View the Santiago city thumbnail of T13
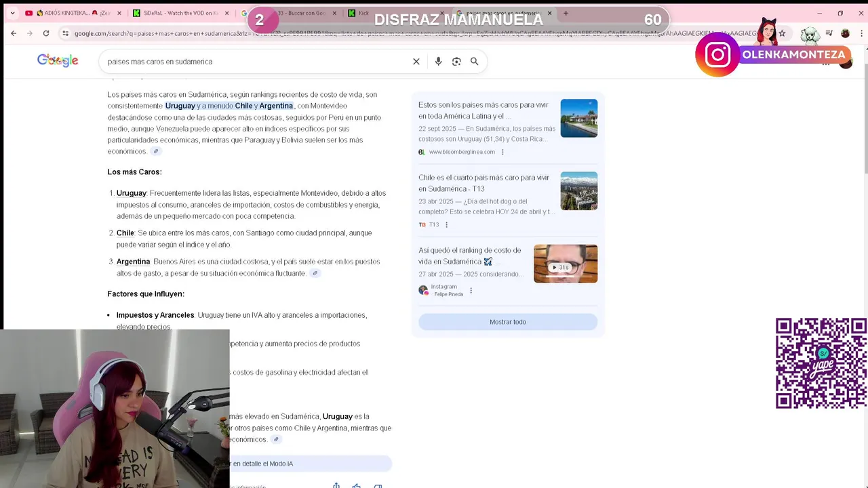 pos(579,191)
